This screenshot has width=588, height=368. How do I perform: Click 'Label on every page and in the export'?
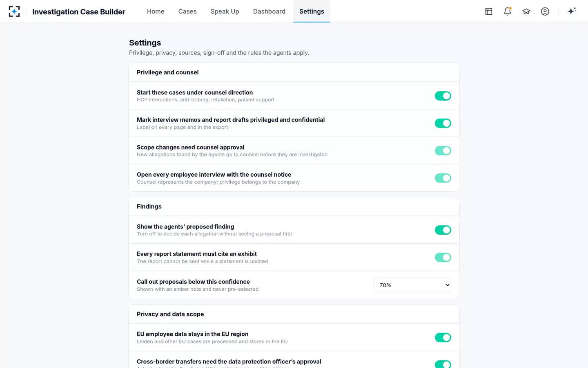click(x=183, y=127)
